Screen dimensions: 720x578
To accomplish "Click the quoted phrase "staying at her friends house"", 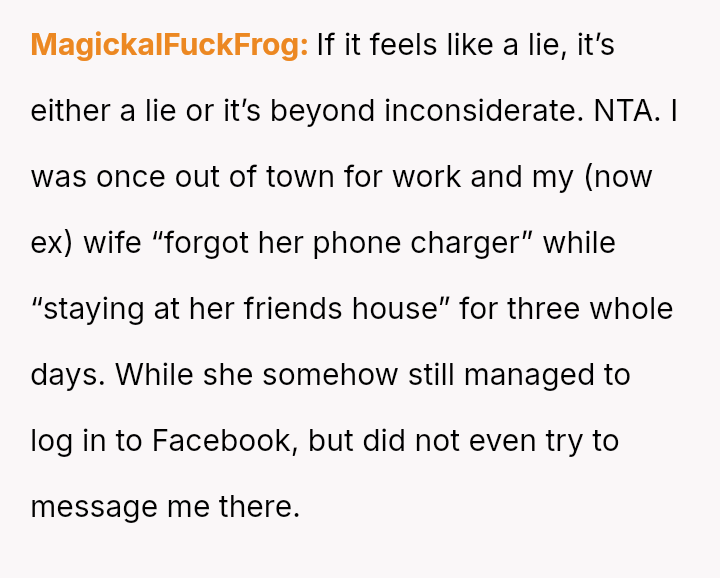I will coord(242,309).
